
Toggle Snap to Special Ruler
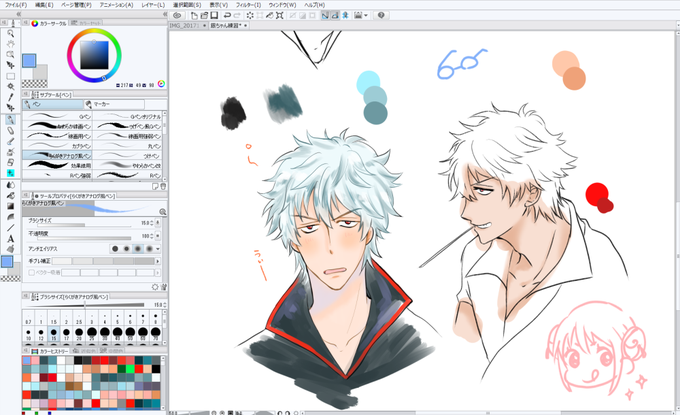tap(335, 15)
